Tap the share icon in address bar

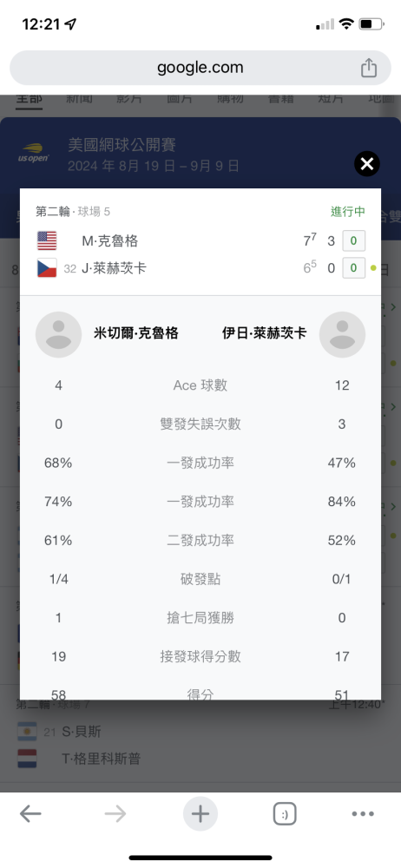[x=369, y=68]
